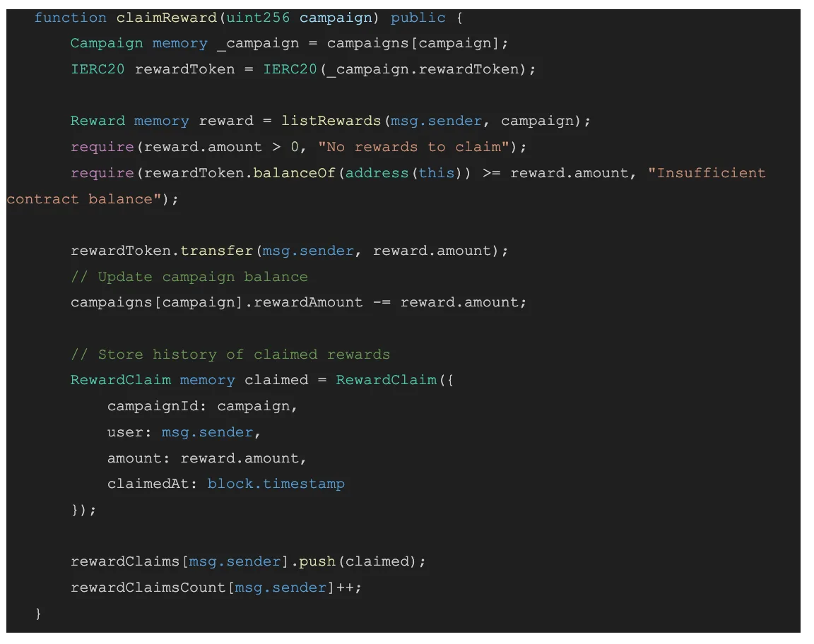Click the "No rewards to claim" string
Image resolution: width=814 pixels, height=644 pixels.
tap(413, 147)
